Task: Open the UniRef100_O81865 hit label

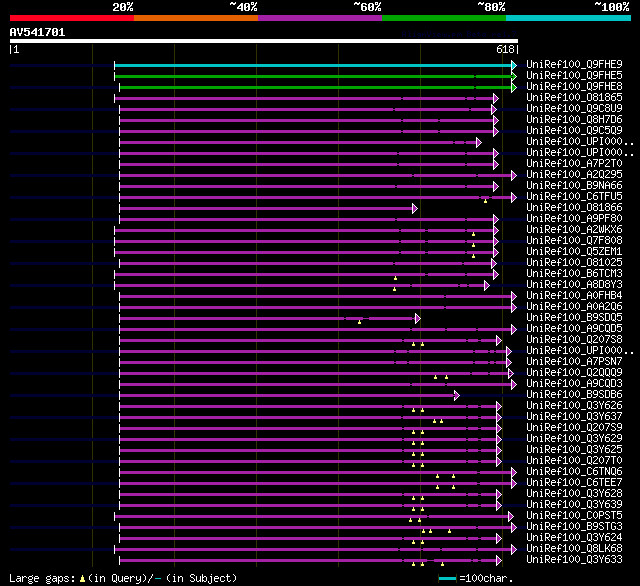Action: click(574, 98)
